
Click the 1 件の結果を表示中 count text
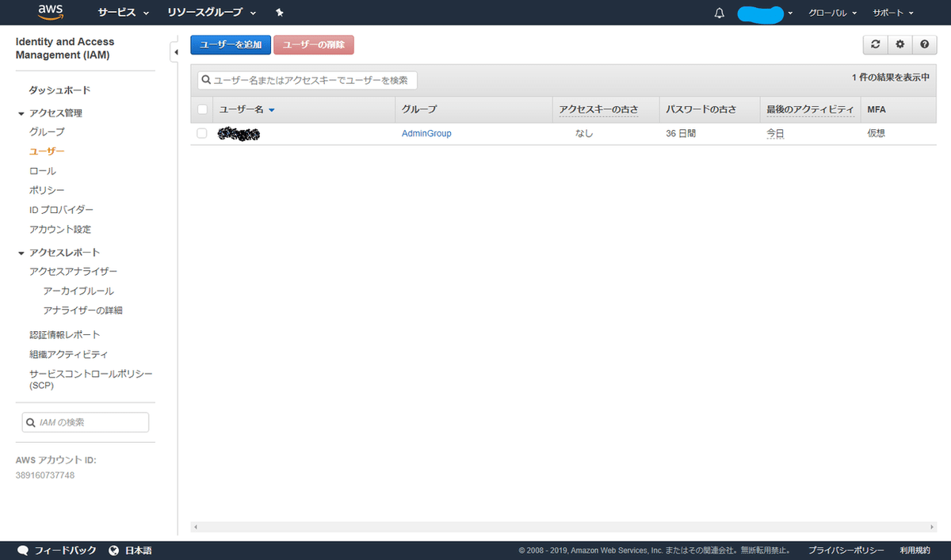click(890, 78)
